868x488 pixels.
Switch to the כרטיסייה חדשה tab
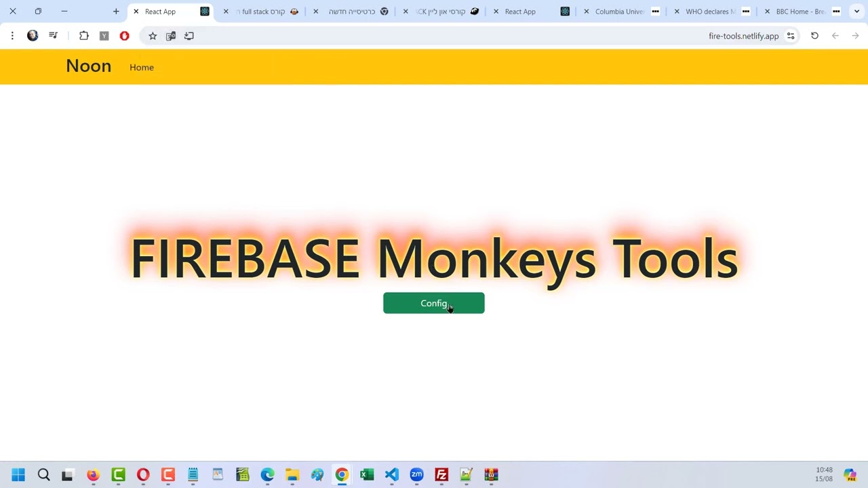351,12
